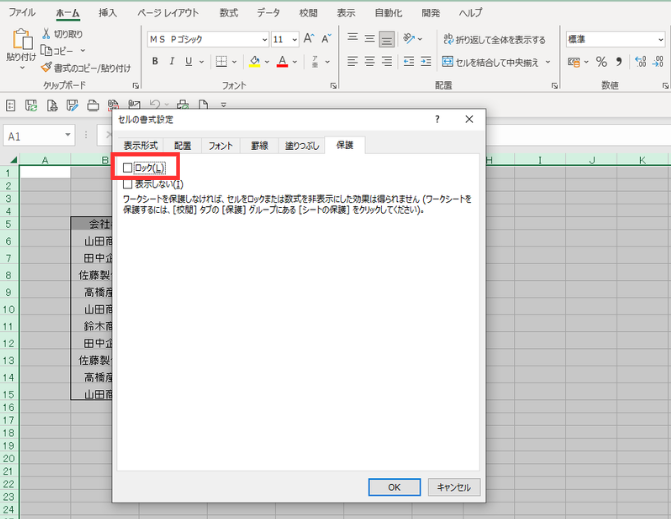
Task: Switch to the 表示形式 dialog tab
Action: pyautogui.click(x=141, y=145)
